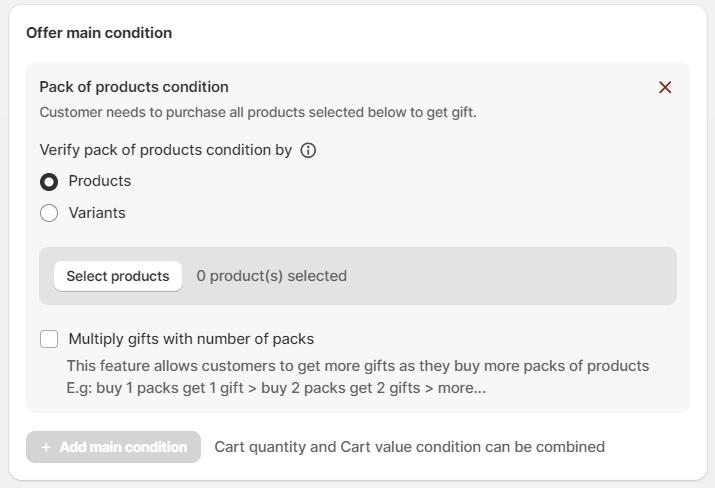Image resolution: width=715 pixels, height=488 pixels.
Task: Click the Cart quantity and Cart value note
Action: click(x=410, y=447)
